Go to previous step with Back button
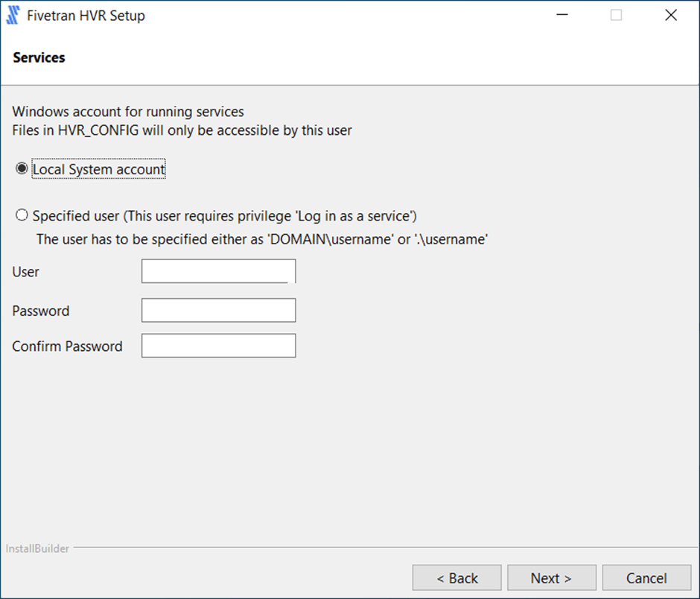700x599 pixels. pyautogui.click(x=457, y=578)
